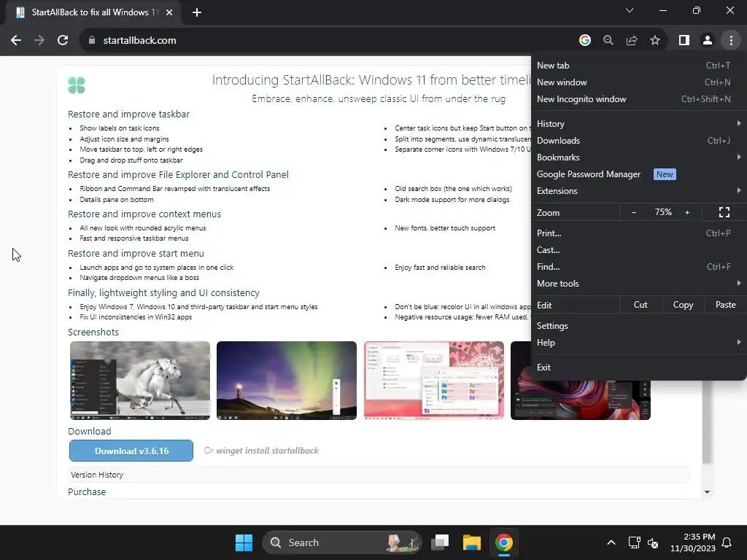Screen dimensions: 747x560
Task: Click the muted volume tray icon
Action: coord(653,542)
